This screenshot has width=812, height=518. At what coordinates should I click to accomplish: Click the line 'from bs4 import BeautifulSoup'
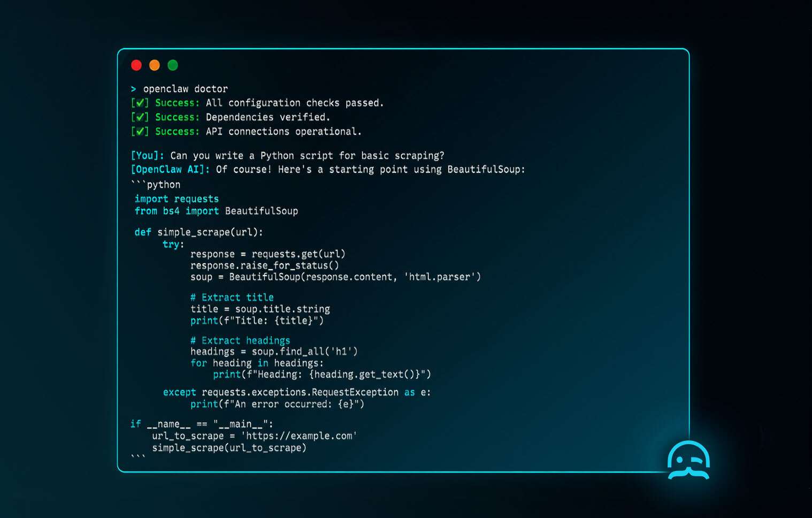[x=216, y=211]
